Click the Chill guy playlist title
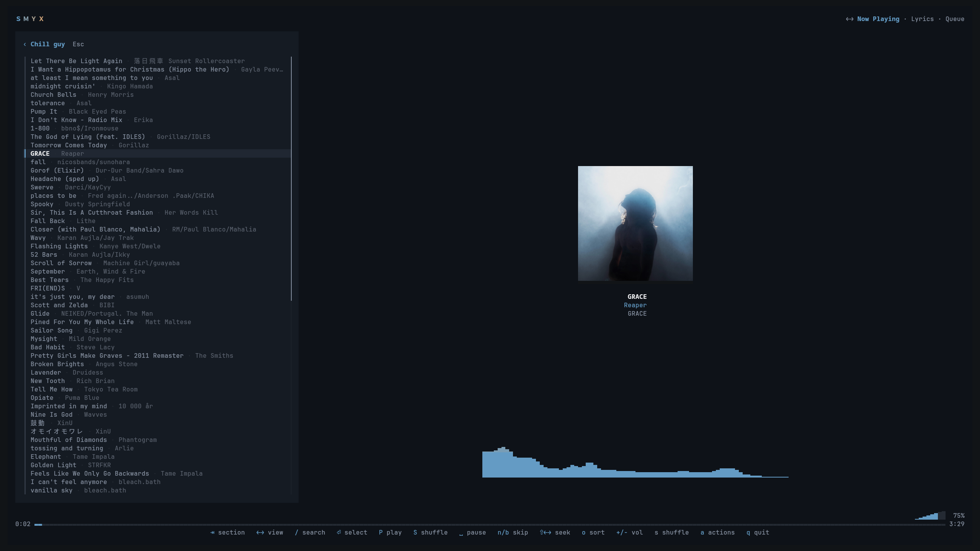Viewport: 980px width, 551px height. 47,44
